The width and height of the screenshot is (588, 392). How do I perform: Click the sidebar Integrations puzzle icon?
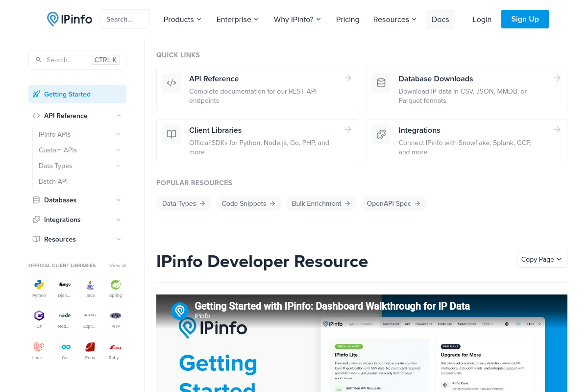[36, 220]
